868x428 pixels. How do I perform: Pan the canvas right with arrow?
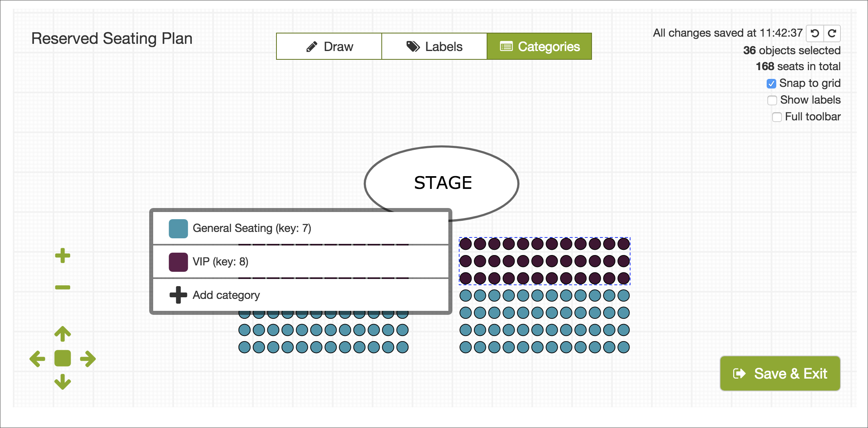pyautogui.click(x=88, y=359)
